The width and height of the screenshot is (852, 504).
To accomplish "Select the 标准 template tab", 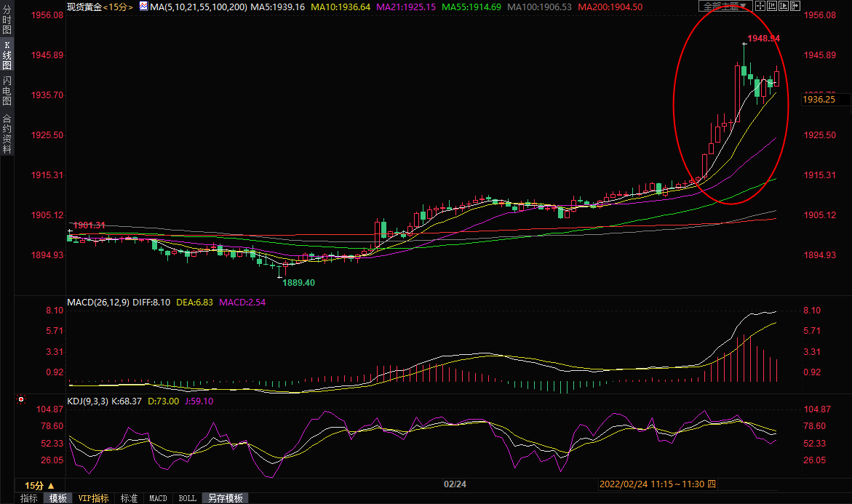I will point(129,498).
